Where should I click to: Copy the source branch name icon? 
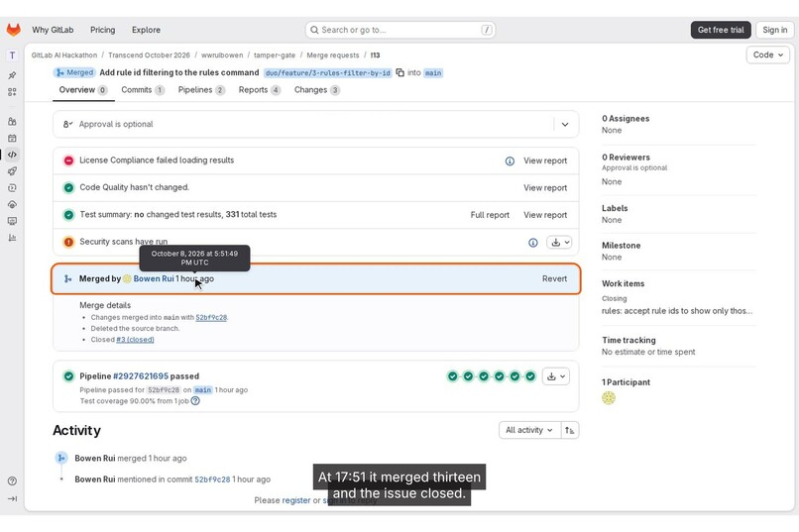tap(400, 72)
